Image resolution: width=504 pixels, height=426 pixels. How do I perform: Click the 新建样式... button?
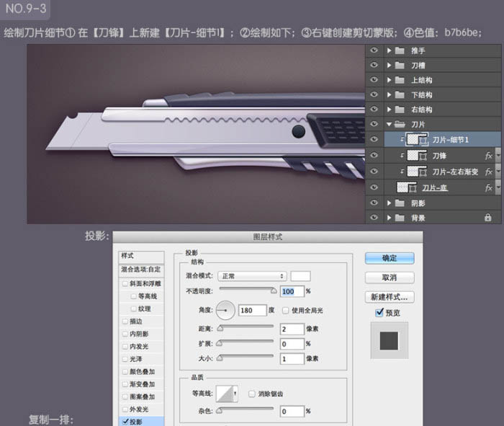(x=390, y=297)
